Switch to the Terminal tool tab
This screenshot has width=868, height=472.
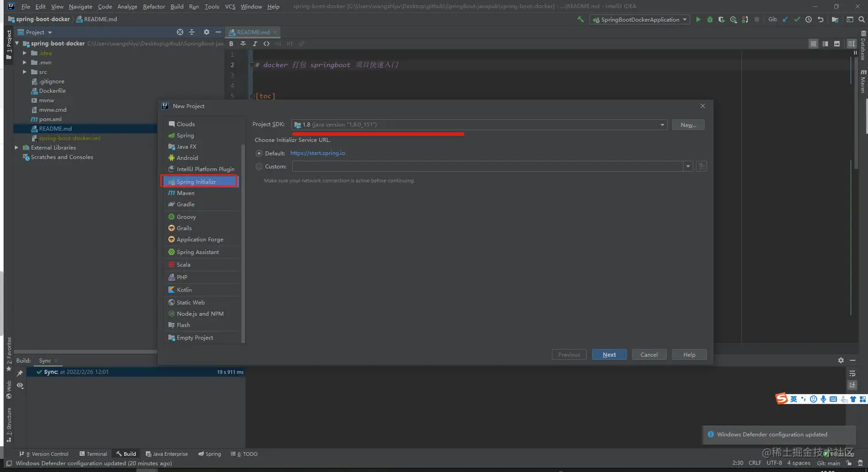(x=93, y=454)
